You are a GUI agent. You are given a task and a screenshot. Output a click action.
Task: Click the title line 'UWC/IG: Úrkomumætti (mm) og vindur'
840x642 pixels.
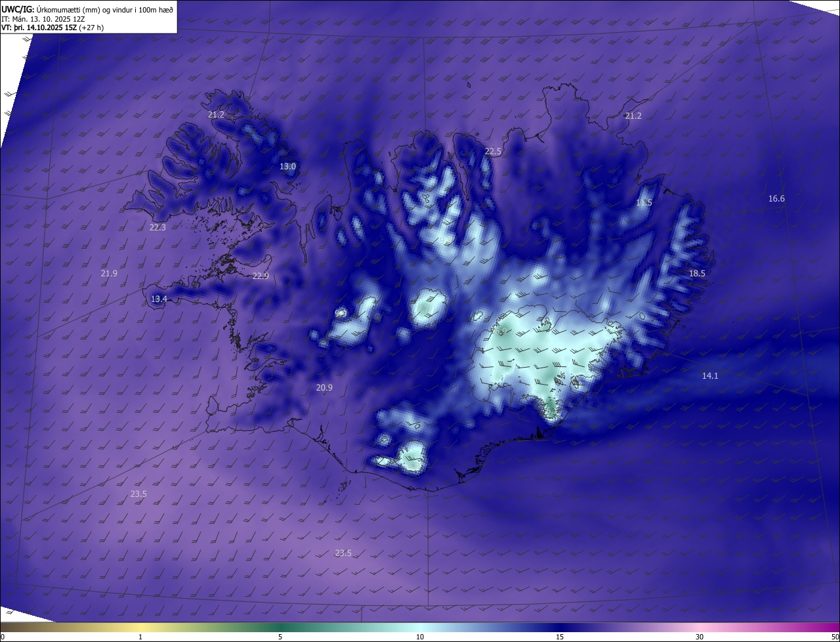click(87, 9)
